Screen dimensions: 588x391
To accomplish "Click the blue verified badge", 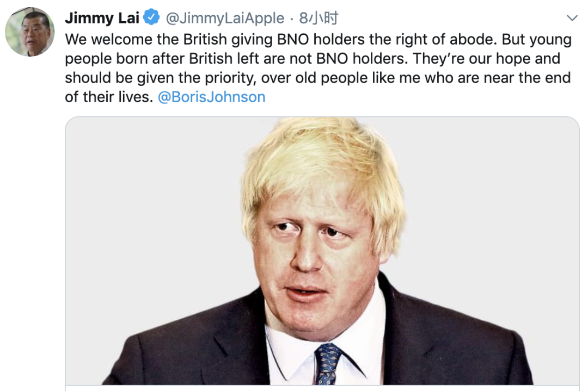I will [x=151, y=18].
